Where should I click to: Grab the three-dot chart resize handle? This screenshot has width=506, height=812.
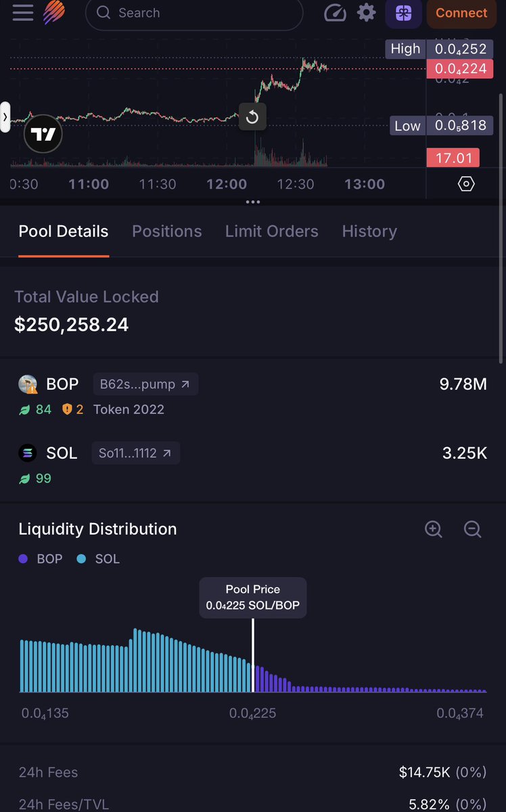pos(252,202)
